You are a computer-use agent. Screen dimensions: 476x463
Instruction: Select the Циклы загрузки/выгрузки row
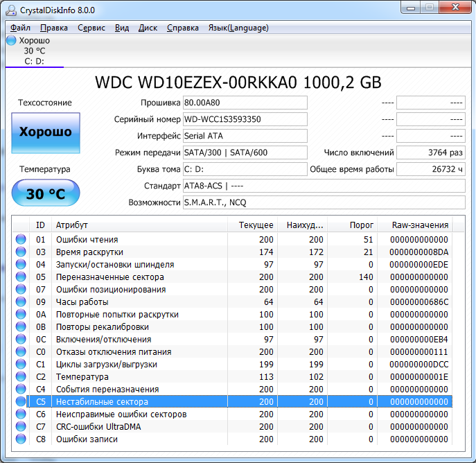[x=232, y=364]
